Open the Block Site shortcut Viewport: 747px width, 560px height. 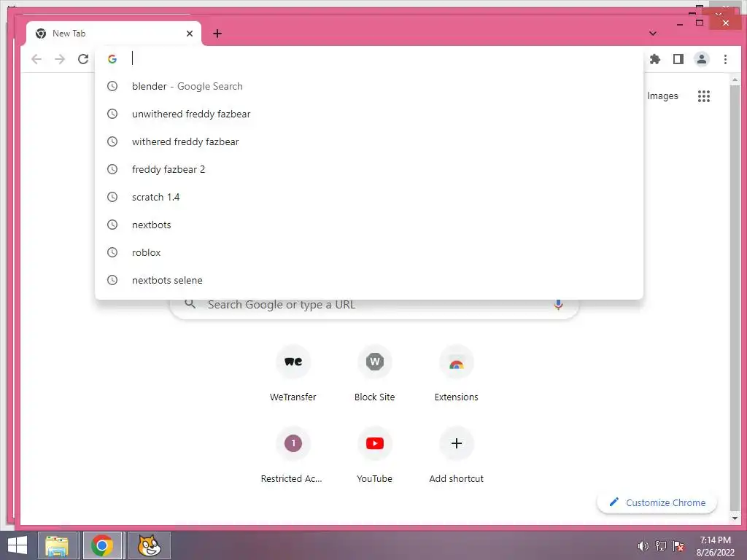tap(374, 374)
